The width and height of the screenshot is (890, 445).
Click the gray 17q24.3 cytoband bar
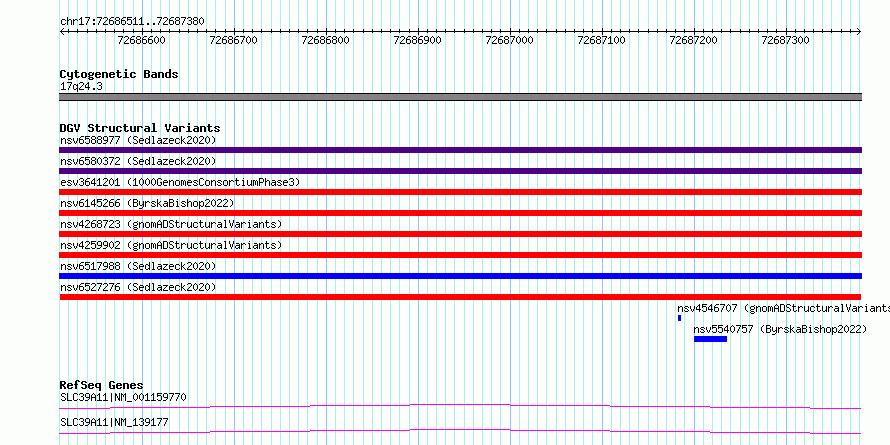point(460,97)
